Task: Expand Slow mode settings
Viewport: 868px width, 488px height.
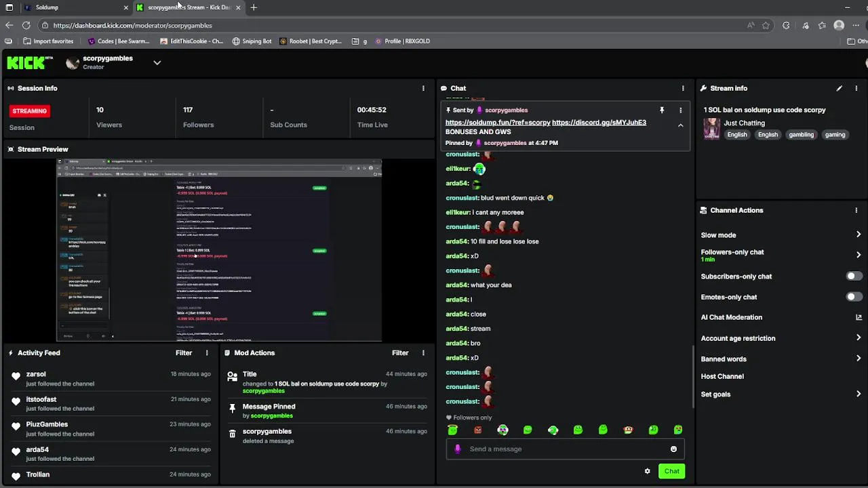Action: point(859,235)
